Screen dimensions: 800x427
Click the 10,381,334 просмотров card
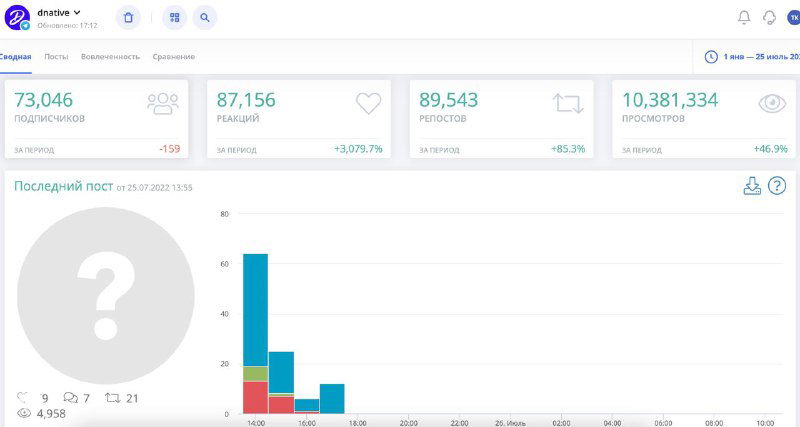click(x=704, y=119)
